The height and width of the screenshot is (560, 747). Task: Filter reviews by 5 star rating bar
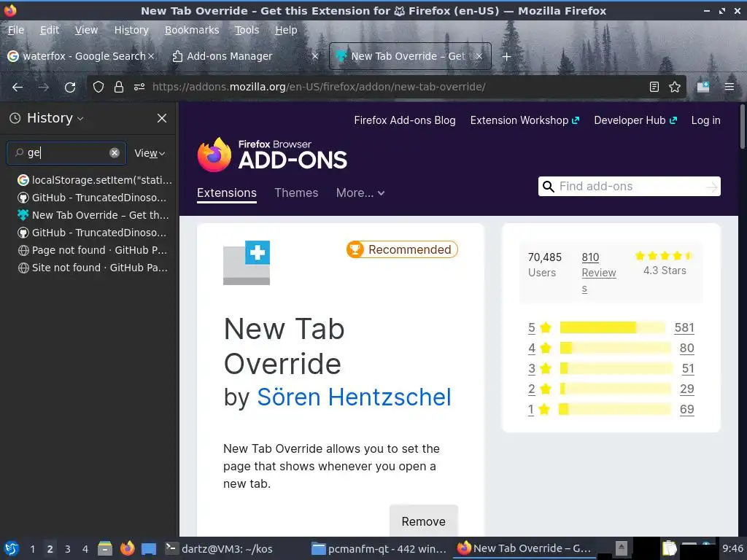pyautogui.click(x=612, y=327)
